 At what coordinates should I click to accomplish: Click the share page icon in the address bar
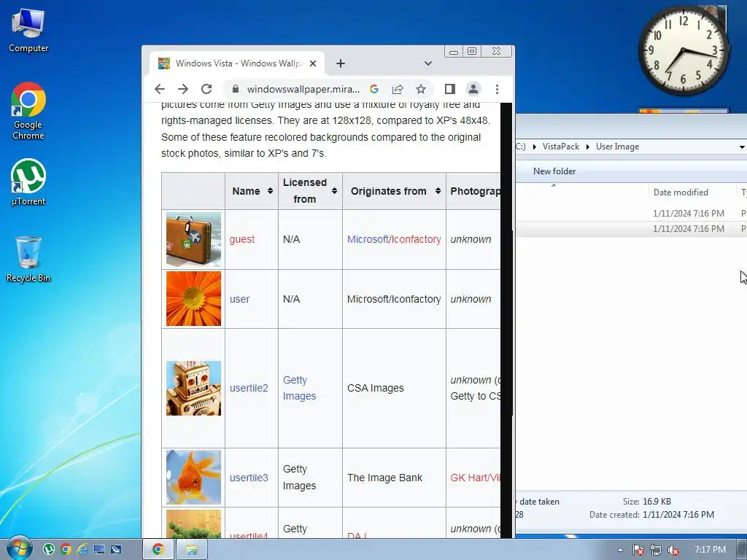[398, 89]
